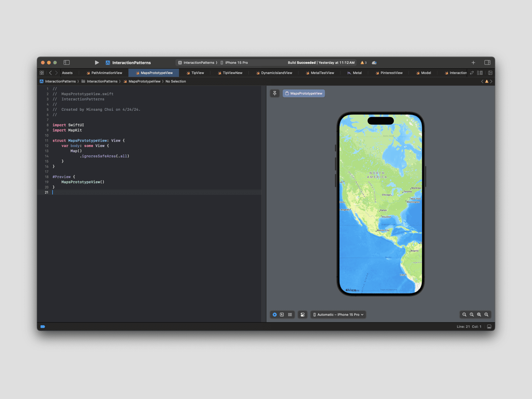Viewport: 532px width, 399px height.
Task: Zoom out the preview canvas
Action: point(465,315)
